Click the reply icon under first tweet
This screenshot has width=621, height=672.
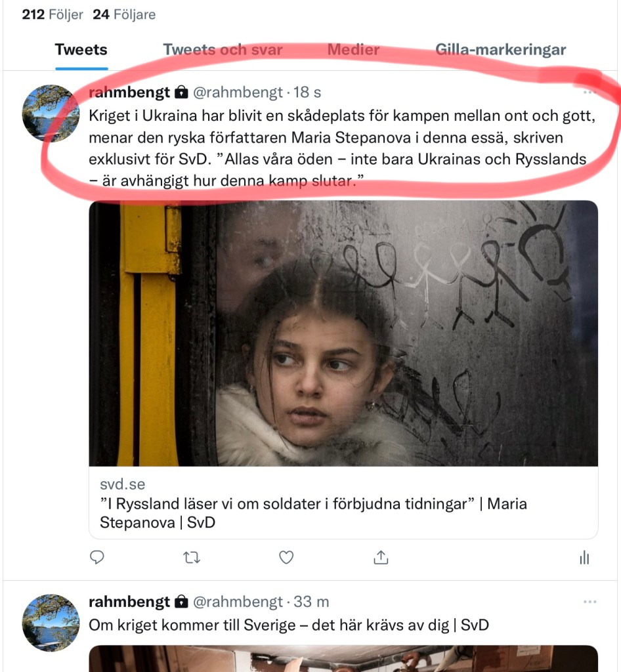(x=97, y=558)
